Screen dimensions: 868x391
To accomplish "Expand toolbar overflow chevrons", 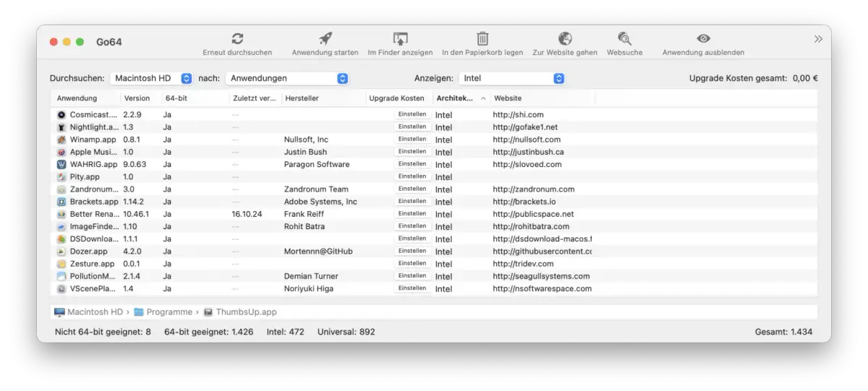I will click(818, 39).
